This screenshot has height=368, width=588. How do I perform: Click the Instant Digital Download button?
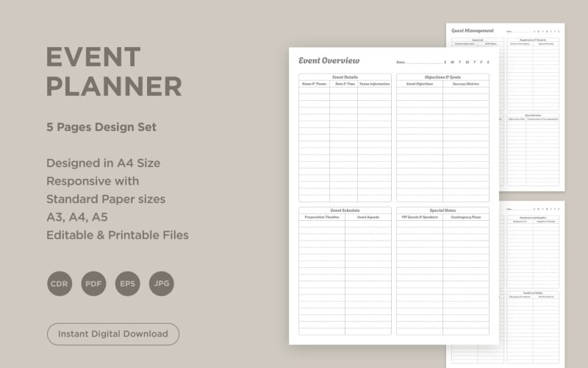(113, 334)
